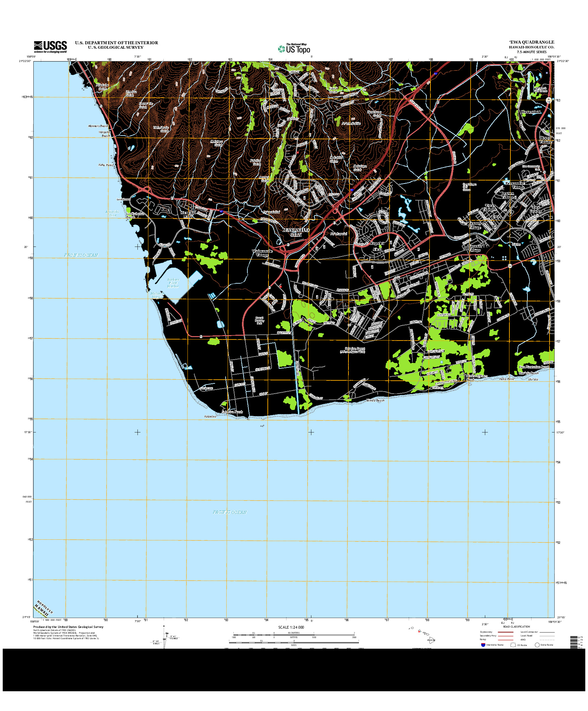Click the 'Kapolei' place label
588x711 pixels.
point(377,243)
